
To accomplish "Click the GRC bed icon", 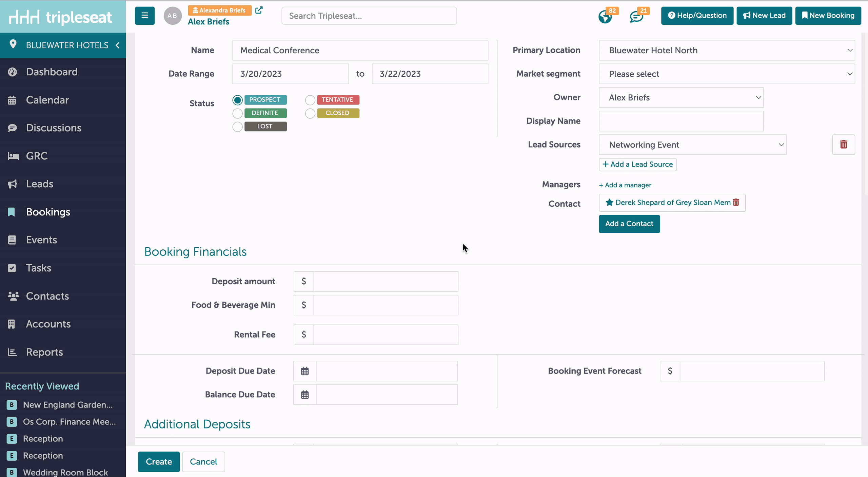I will tap(13, 156).
